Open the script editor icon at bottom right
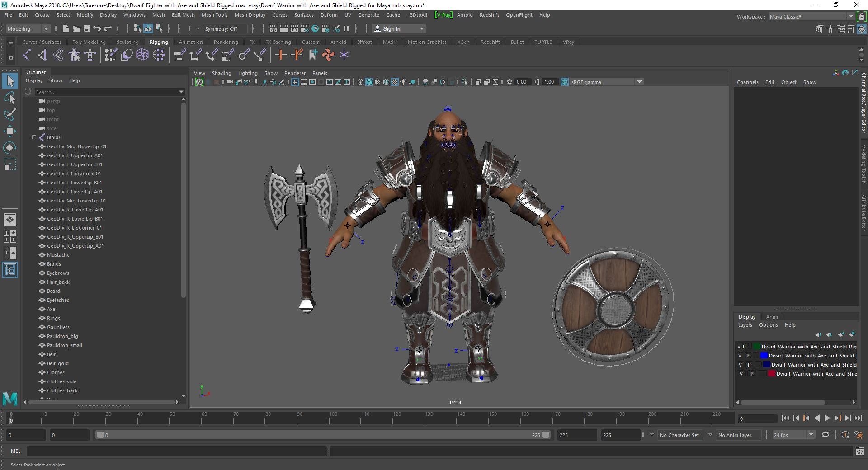The height and width of the screenshot is (470, 868). pos(859,451)
